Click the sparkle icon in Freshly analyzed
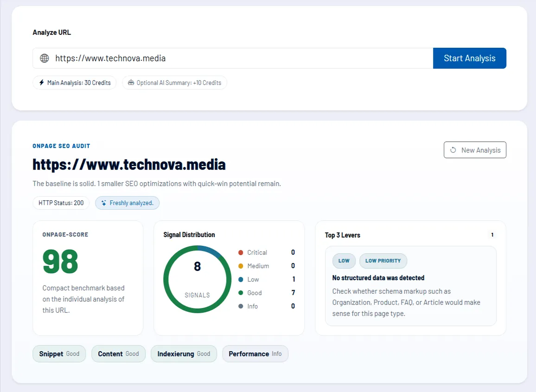536x392 pixels. click(x=104, y=203)
